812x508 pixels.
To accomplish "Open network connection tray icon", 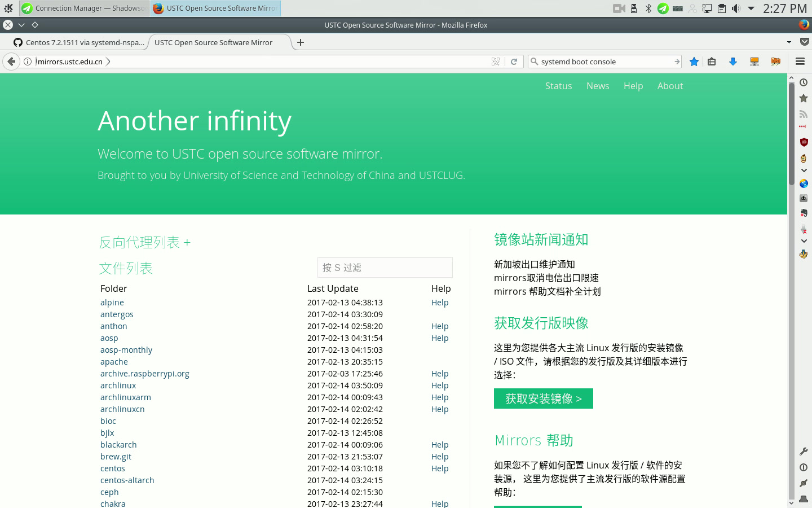I will [707, 8].
